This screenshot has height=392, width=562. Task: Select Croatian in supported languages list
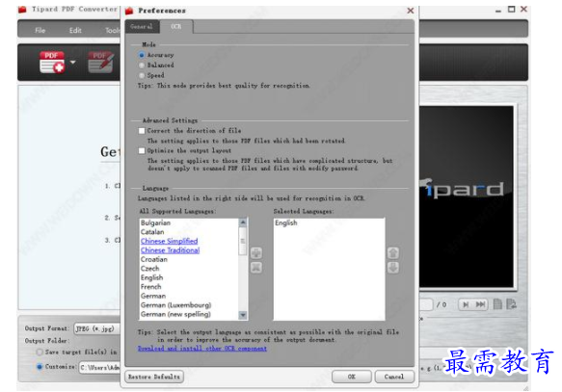(154, 259)
